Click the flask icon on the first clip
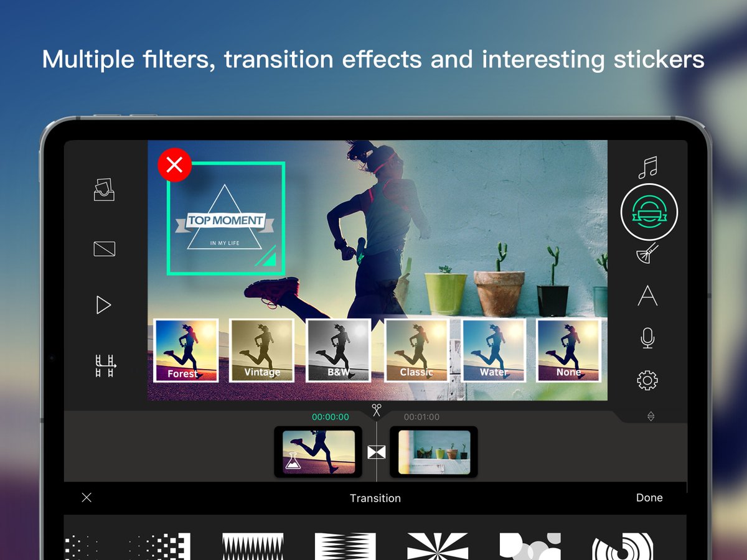This screenshot has height=560, width=747. point(293,460)
